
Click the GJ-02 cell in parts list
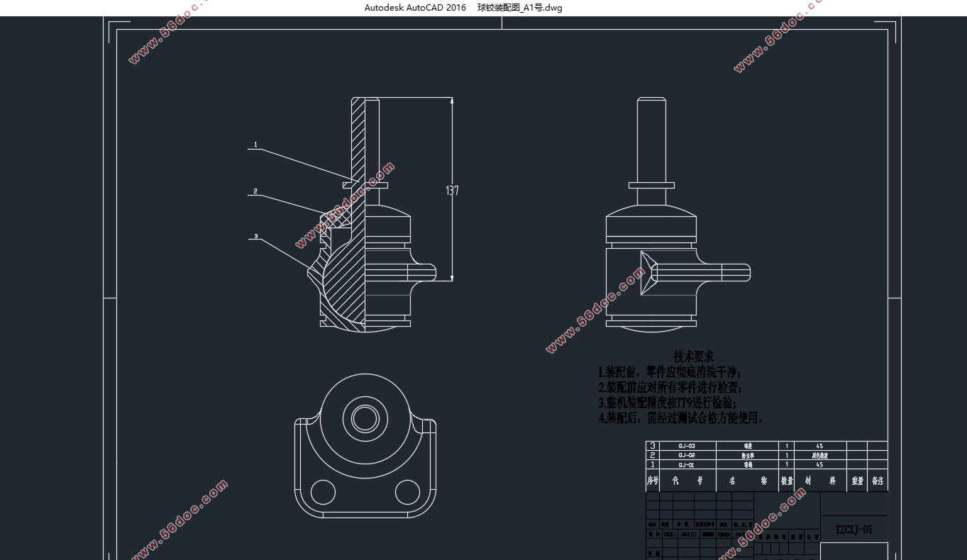(x=687, y=455)
